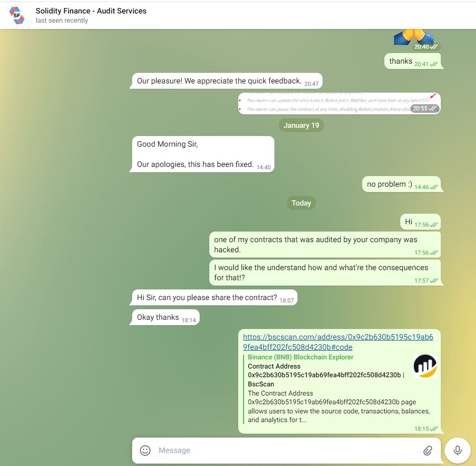Click the 'Today' date separator
Viewport: 476px width, 466px height.
[301, 203]
